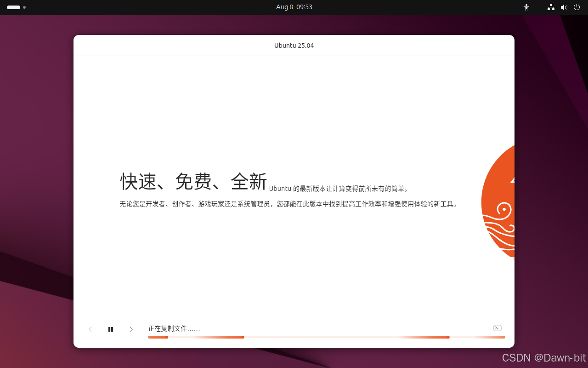
Task: Click the Ubuntu 25.04 window title
Action: coord(294,46)
